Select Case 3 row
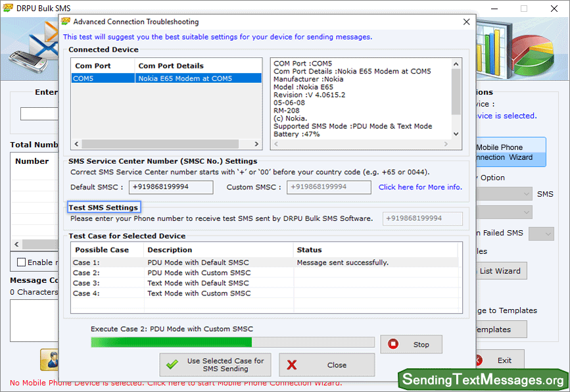 click(x=264, y=283)
